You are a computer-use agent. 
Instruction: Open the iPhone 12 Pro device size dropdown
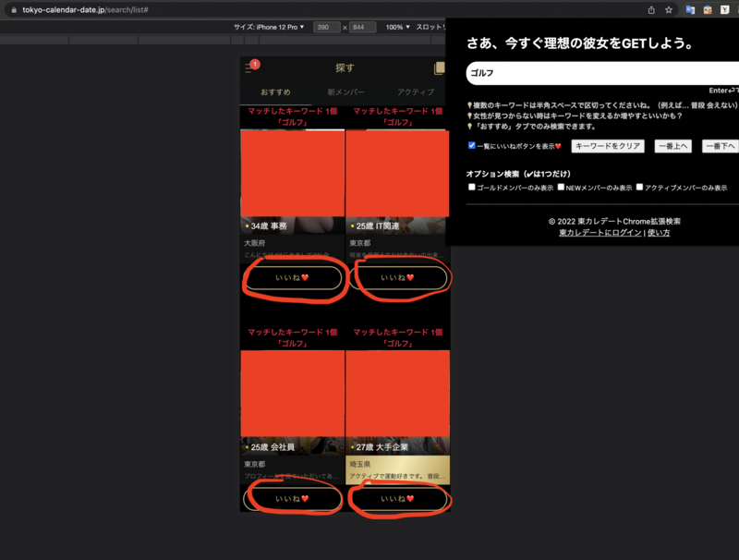[x=269, y=27]
